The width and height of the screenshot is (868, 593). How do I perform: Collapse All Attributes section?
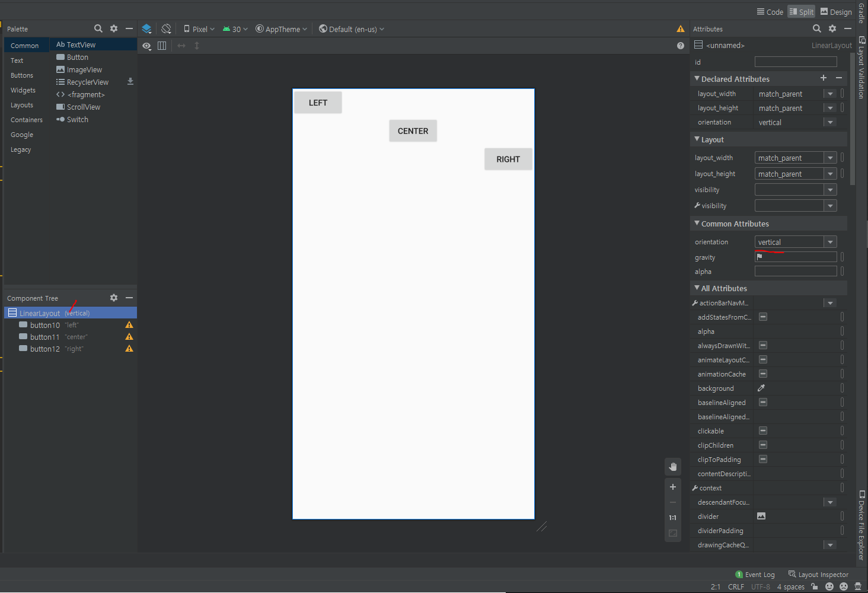click(697, 288)
